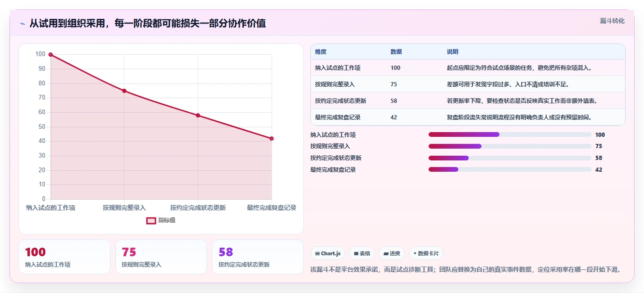This screenshot has height=293, width=644.
Task: Click the y-axis tick label 50
Action: coord(42,127)
